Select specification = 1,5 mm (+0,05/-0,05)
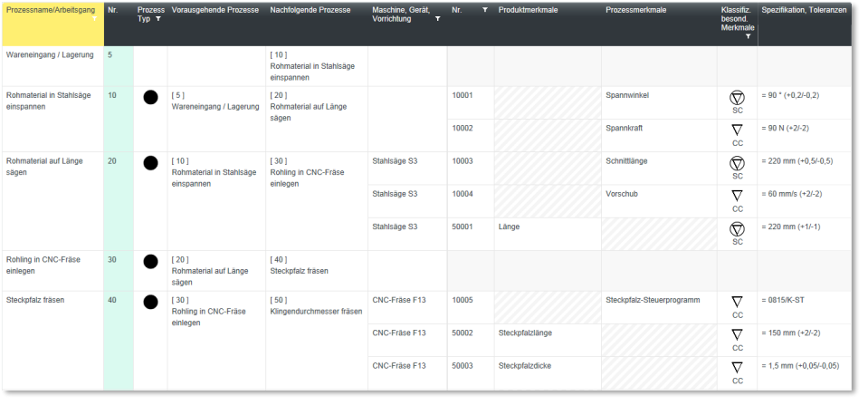 tap(799, 366)
